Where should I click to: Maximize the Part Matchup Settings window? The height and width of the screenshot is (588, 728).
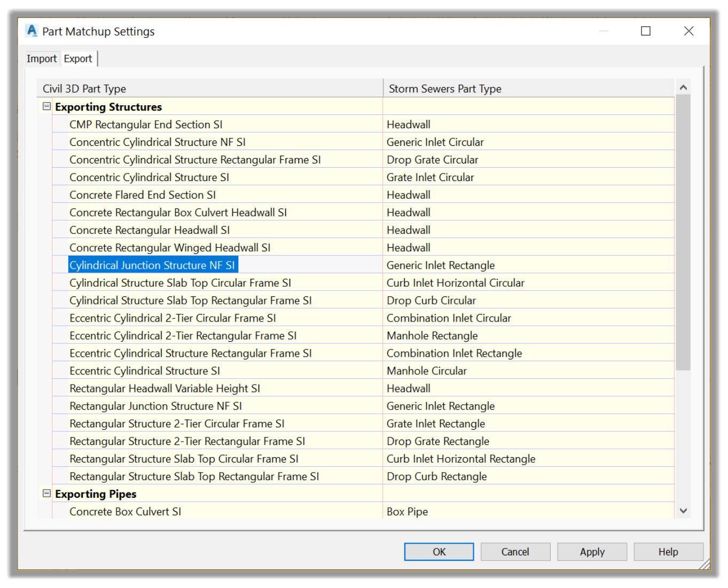point(646,31)
